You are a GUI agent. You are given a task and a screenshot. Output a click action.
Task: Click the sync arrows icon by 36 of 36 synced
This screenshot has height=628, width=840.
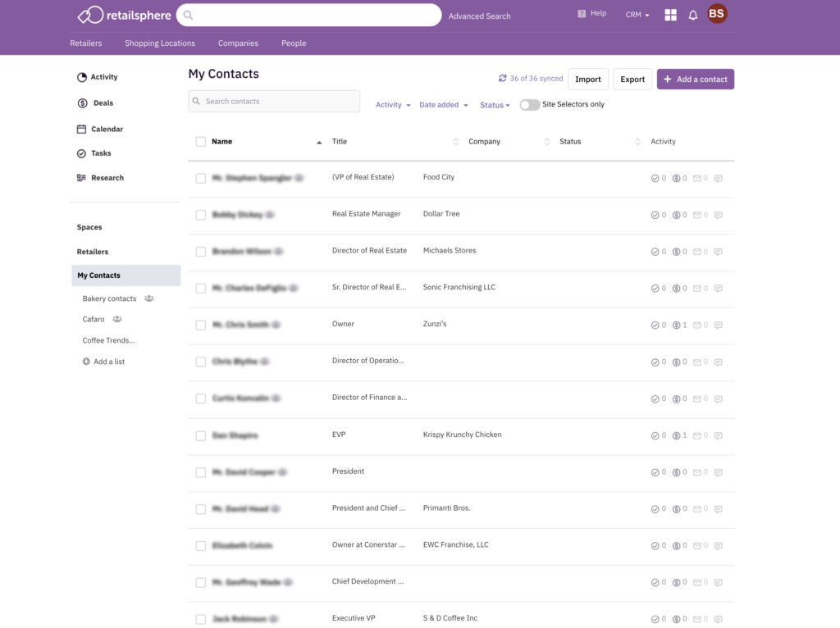click(x=503, y=78)
